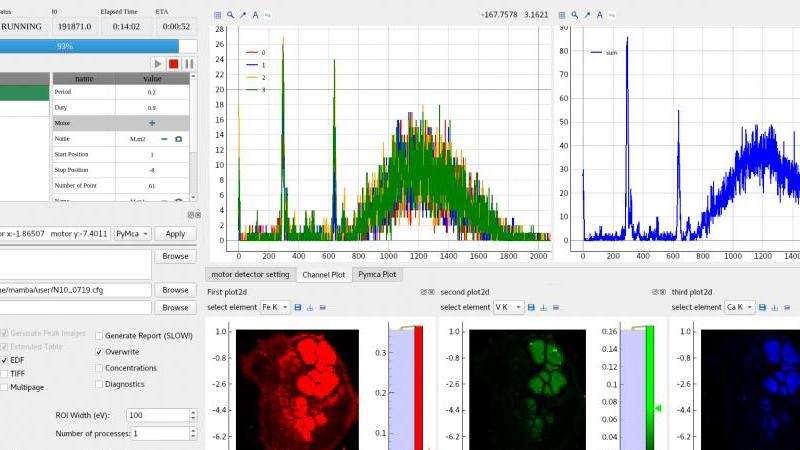This screenshot has height=450, width=800.
Task: Click third icon in First plot2d toolbar
Action: click(x=322, y=307)
